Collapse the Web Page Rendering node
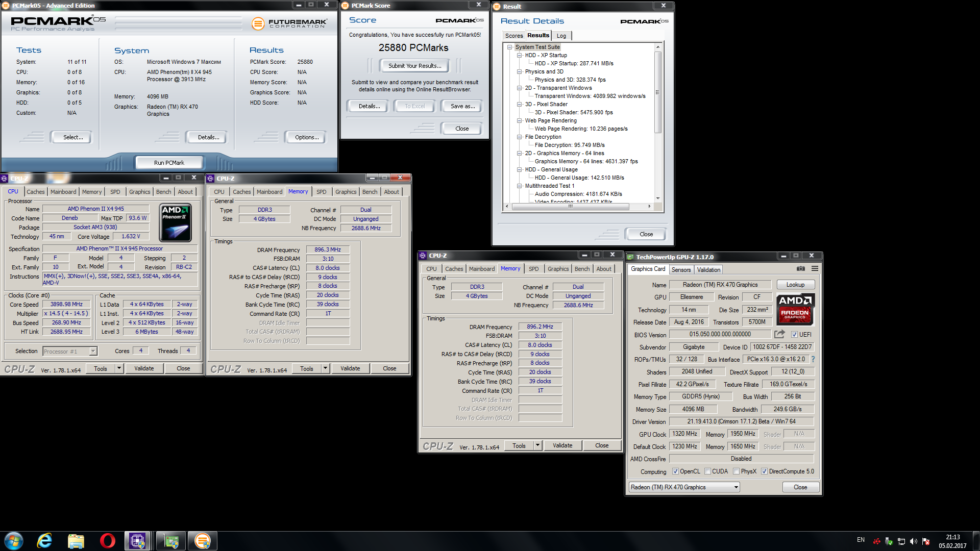This screenshot has height=551, width=980. pyautogui.click(x=519, y=120)
